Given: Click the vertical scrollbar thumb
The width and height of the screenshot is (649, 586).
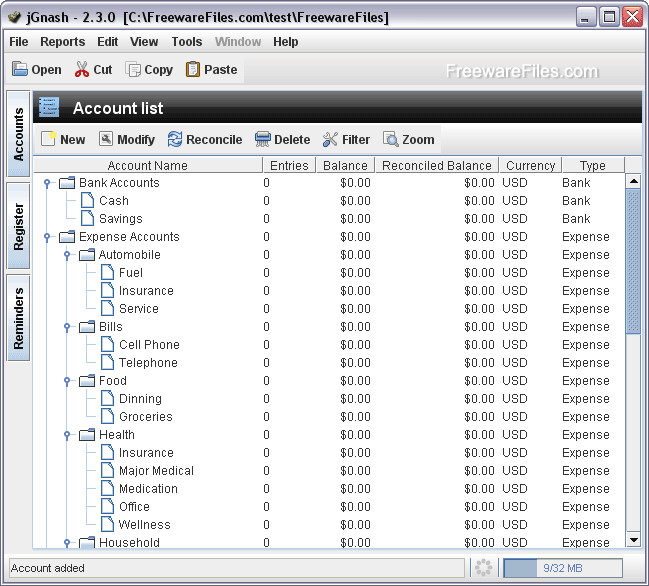Looking at the screenshot, I should pos(634,261).
